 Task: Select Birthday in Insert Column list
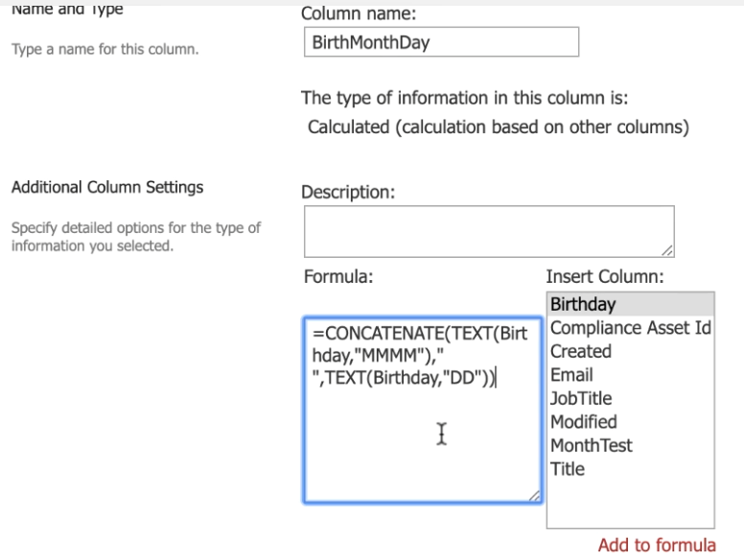click(630, 304)
